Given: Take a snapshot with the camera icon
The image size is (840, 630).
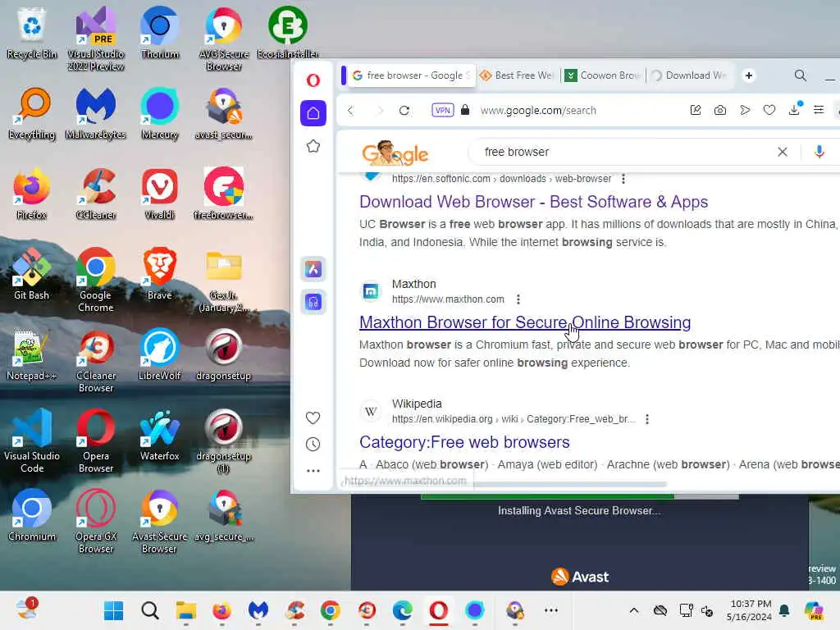Looking at the screenshot, I should click(x=720, y=111).
